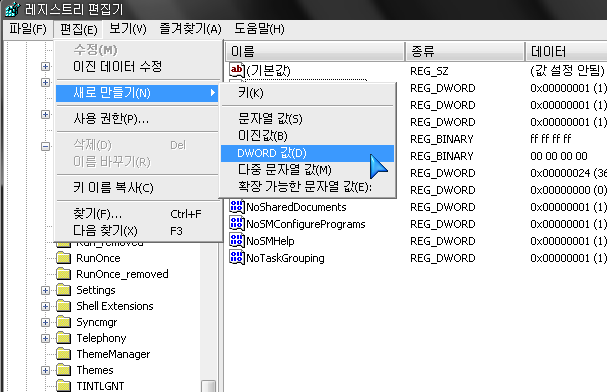Click the ff ff ff ff data cell
The image size is (607, 392).
(550, 139)
